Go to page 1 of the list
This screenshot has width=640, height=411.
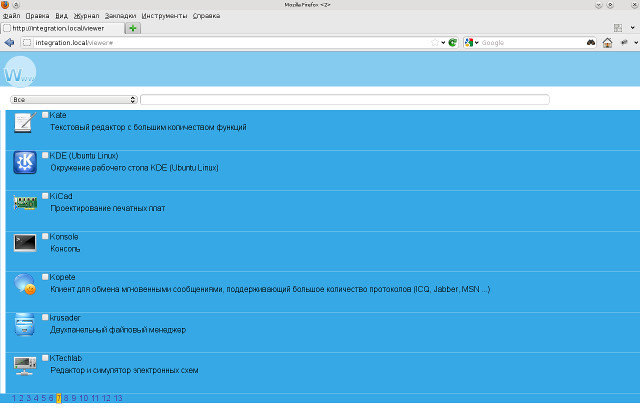pyautogui.click(x=14, y=398)
